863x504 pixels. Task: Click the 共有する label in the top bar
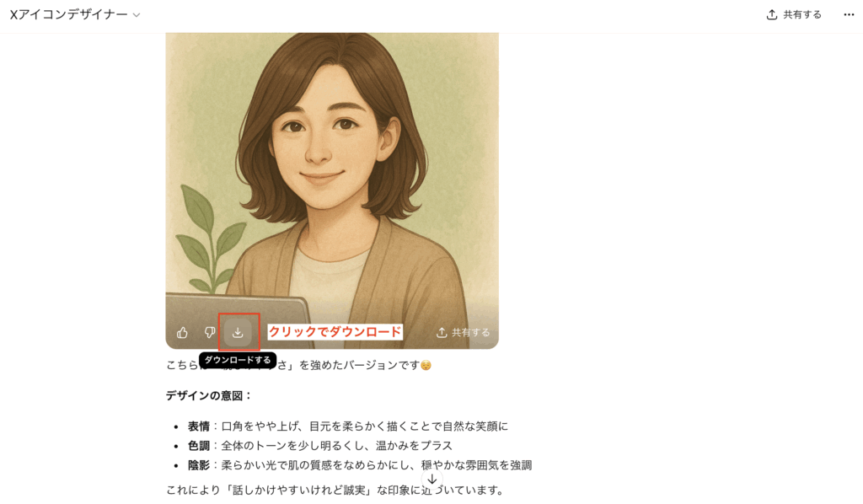click(x=802, y=15)
